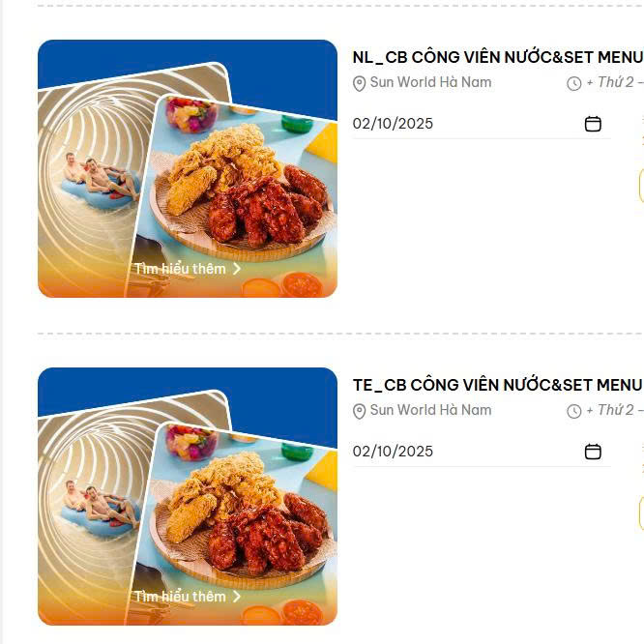644x644 pixels.
Task: Open the calendar icon for TE_CB ticket
Action: [593, 452]
